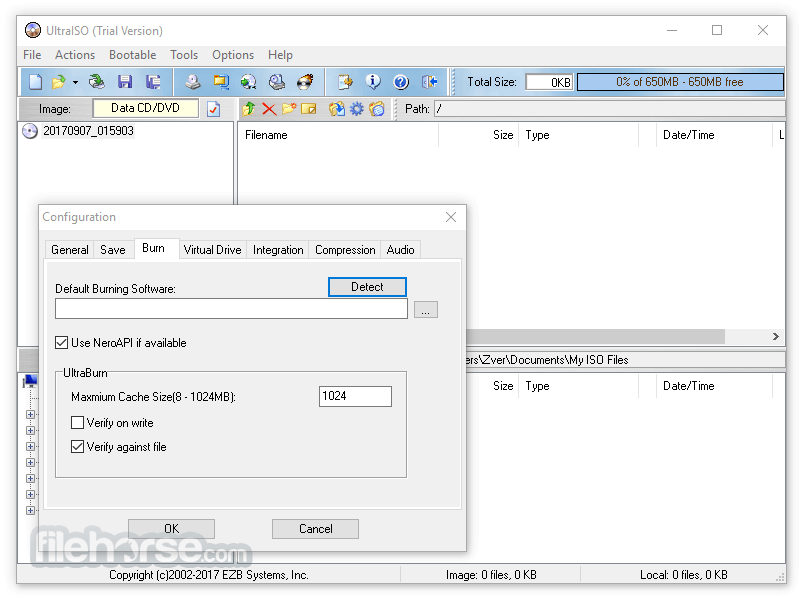Screen dimensions: 804x598
Task: Click the Image: 0 files, 0 KB status text
Action: click(491, 575)
